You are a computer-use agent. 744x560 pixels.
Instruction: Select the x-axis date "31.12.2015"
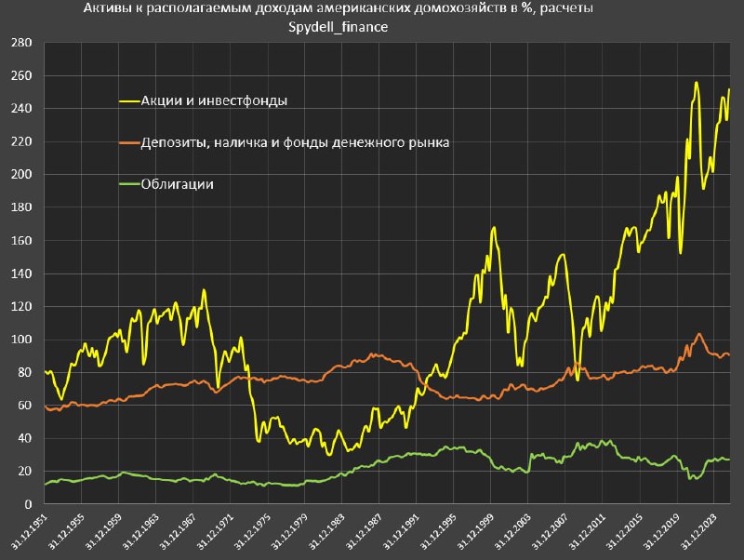[x=624, y=531]
